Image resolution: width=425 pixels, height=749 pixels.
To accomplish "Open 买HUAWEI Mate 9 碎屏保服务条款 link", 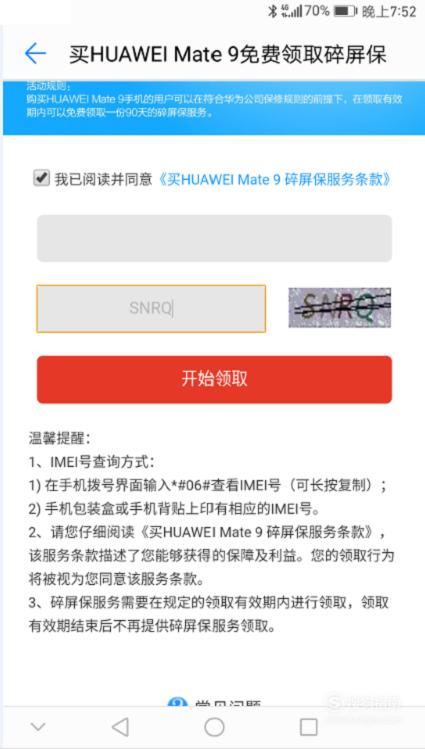I will pos(275,180).
